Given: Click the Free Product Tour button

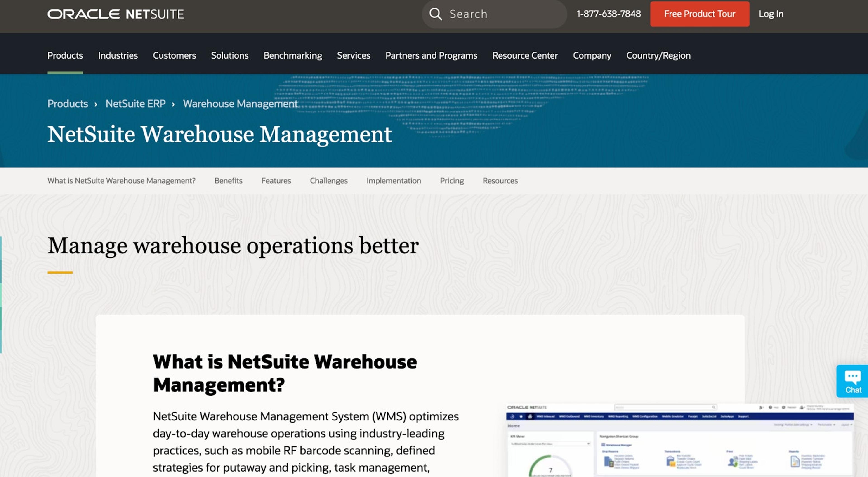Looking at the screenshot, I should [x=700, y=14].
